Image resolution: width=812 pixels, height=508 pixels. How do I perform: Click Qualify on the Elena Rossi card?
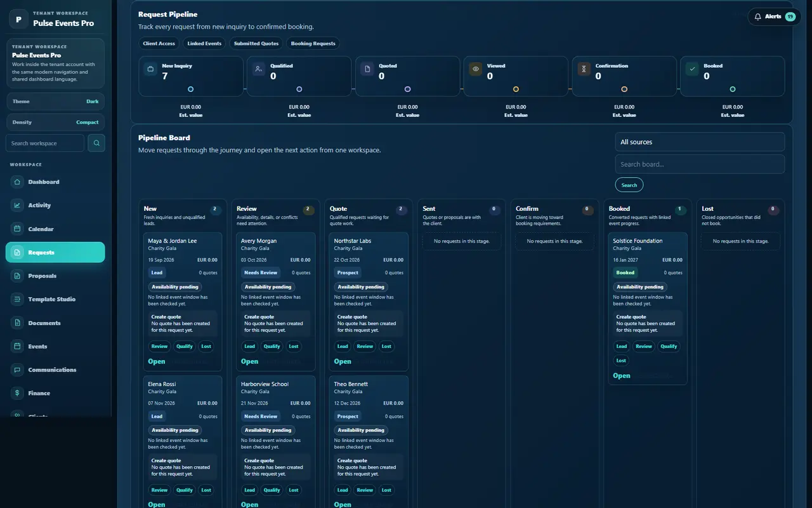(185, 490)
